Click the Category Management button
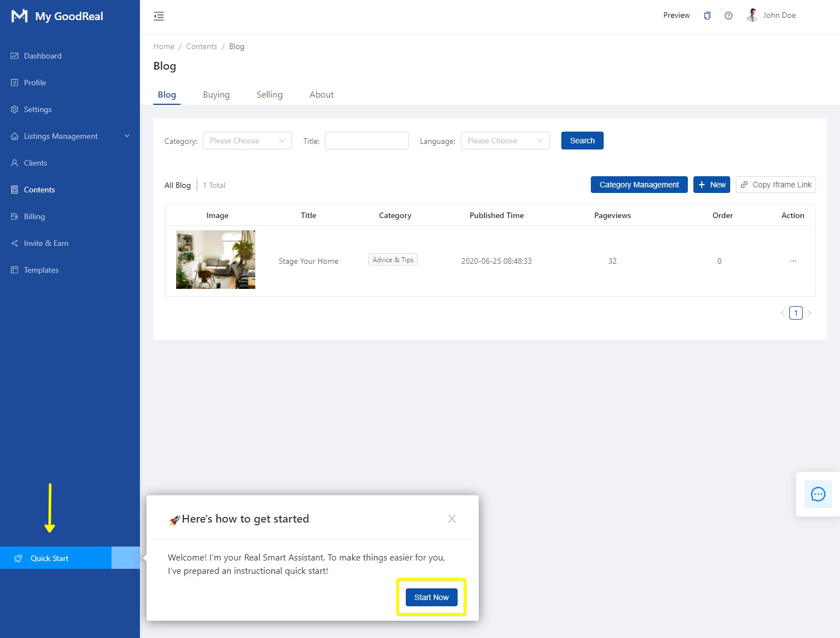The image size is (840, 638). pos(639,185)
